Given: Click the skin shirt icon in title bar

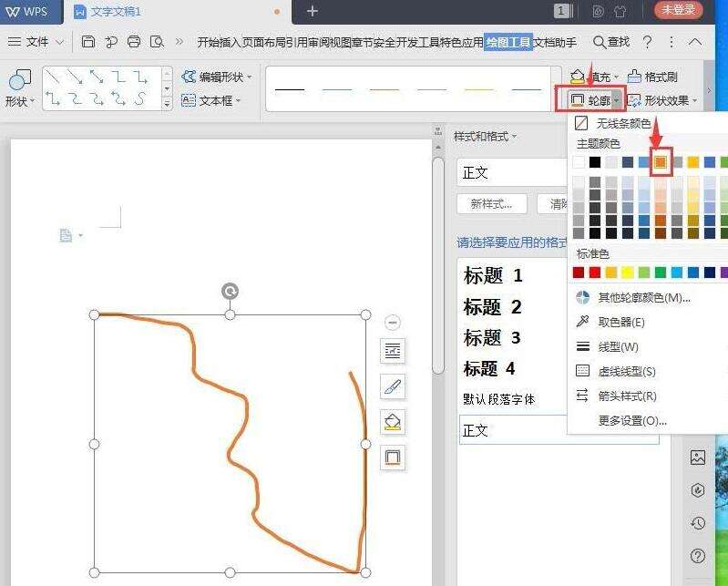Looking at the screenshot, I should point(620,11).
